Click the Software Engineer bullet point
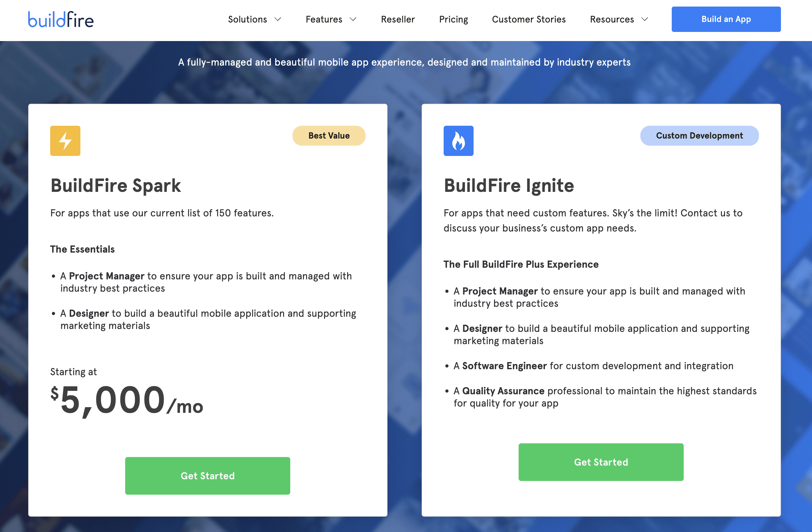 pyautogui.click(x=593, y=366)
